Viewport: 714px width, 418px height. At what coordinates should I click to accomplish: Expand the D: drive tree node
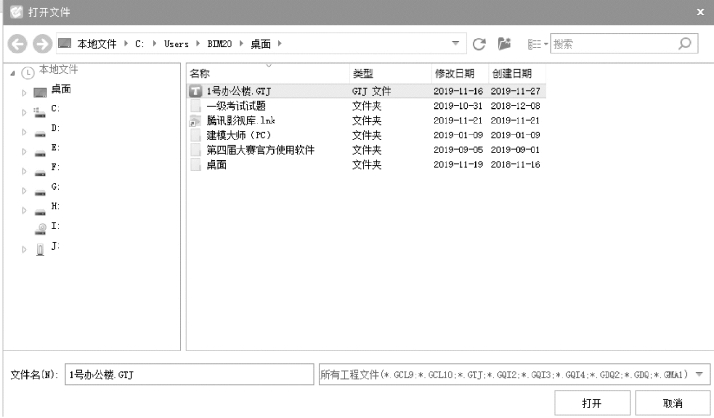(24, 132)
